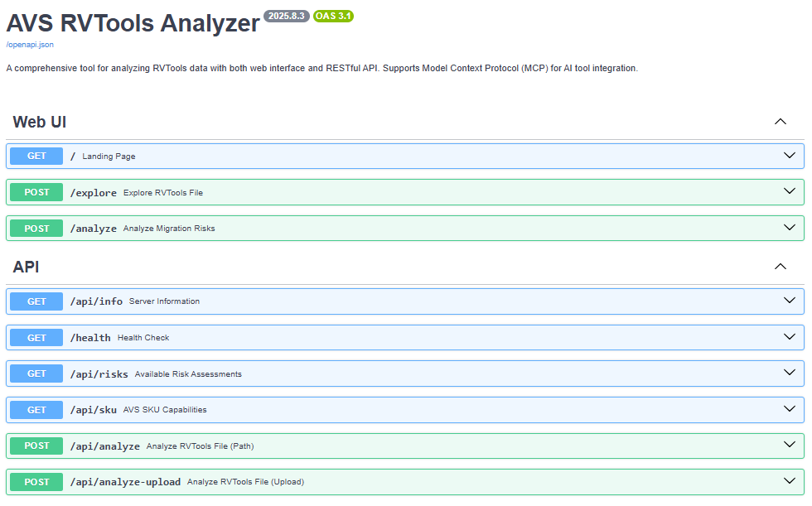Screen dimensions: 812x506
Task: Click the /api/risks endpoint path
Action: [99, 373]
